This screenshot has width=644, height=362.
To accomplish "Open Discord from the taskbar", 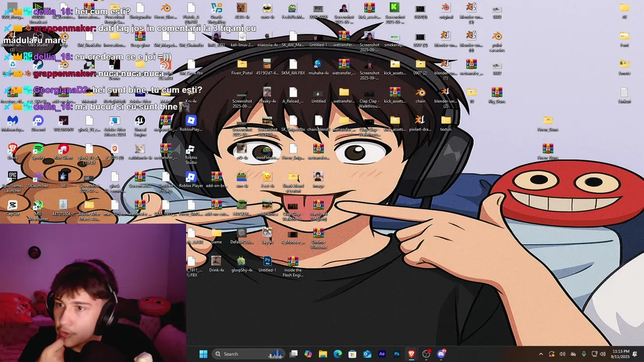I will 441,354.
